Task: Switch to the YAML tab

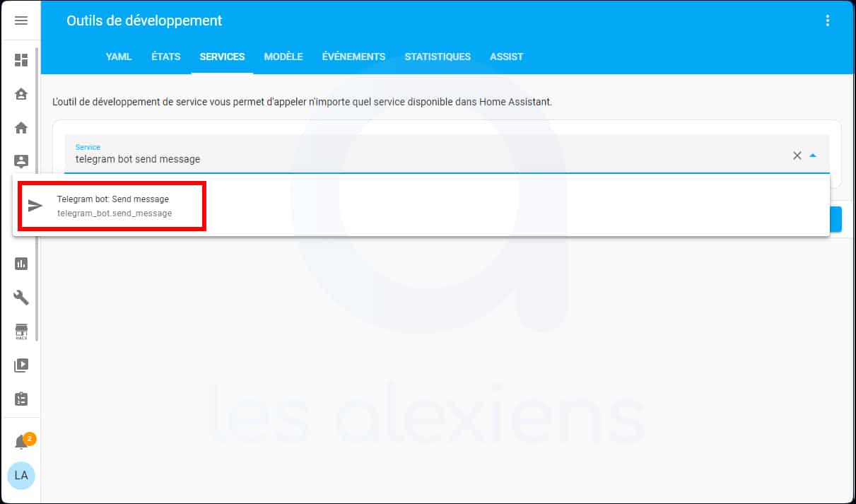Action: [x=118, y=57]
